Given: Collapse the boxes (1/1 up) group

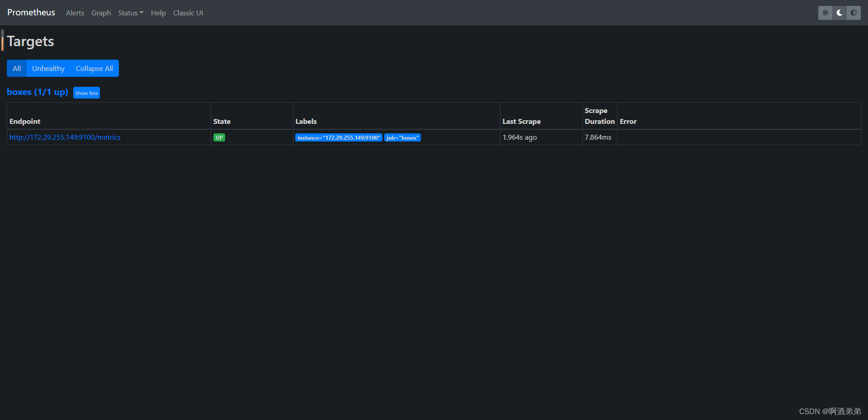Looking at the screenshot, I should coord(37,92).
